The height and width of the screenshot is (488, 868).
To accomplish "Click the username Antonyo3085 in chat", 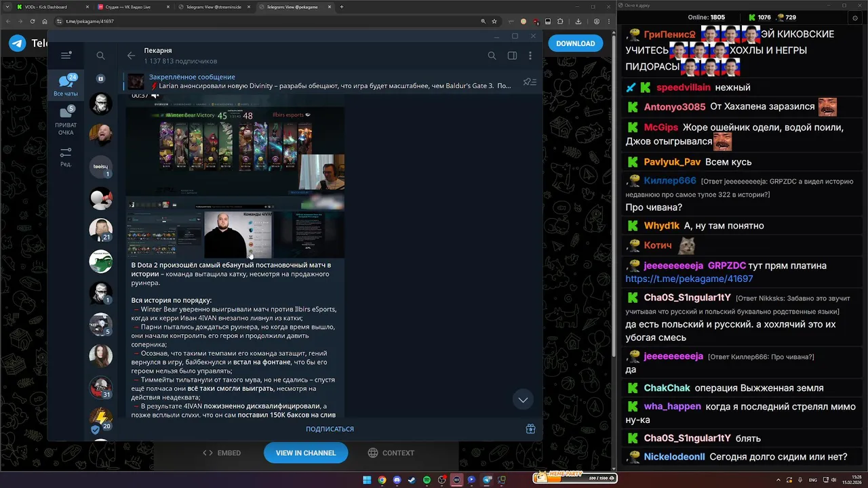I will point(675,107).
